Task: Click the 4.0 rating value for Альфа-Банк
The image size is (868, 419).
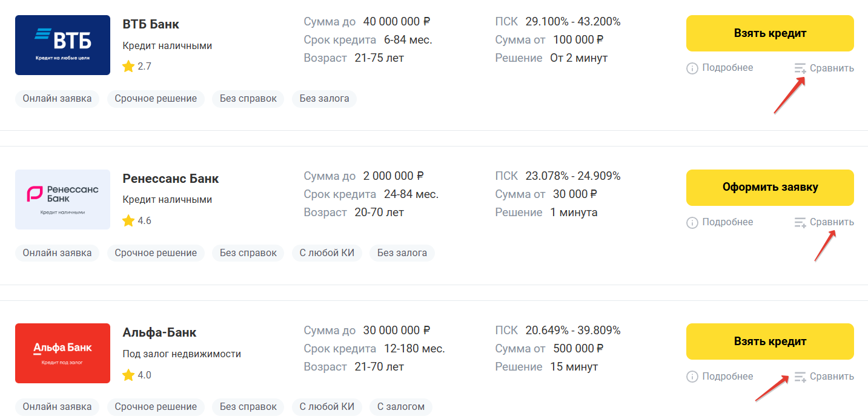Action: [145, 375]
